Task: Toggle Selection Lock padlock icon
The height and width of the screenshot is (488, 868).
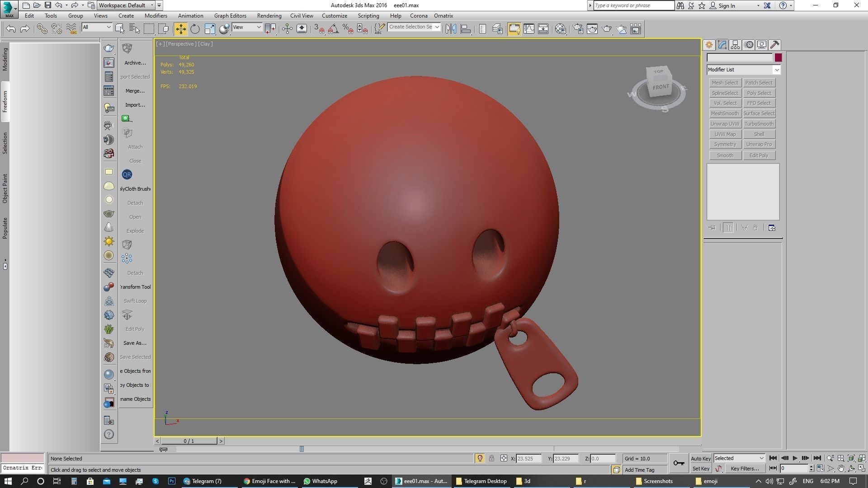Action: (x=491, y=458)
